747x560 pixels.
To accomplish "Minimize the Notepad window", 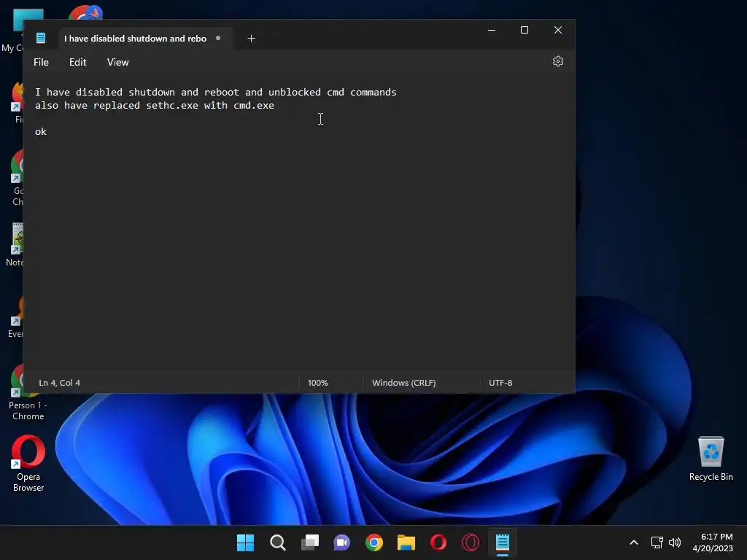I will pos(492,30).
